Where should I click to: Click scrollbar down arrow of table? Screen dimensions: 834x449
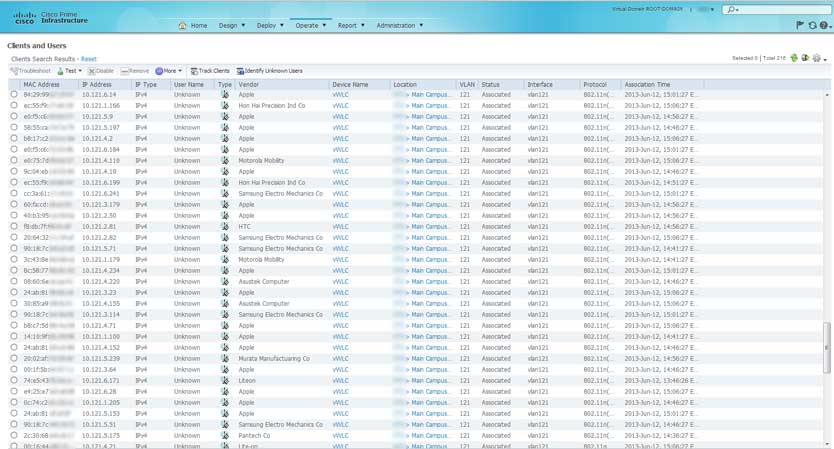pos(827,444)
